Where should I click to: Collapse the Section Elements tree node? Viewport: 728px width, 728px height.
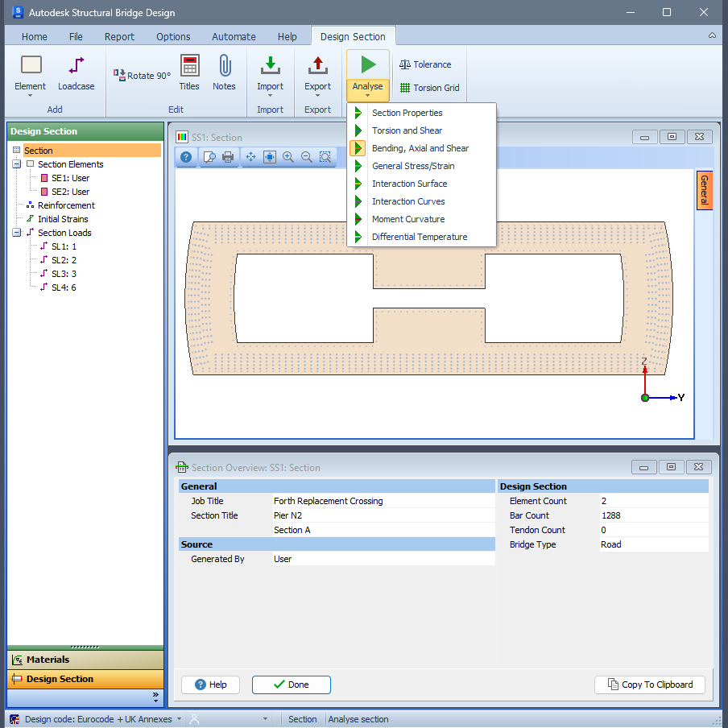pos(17,164)
